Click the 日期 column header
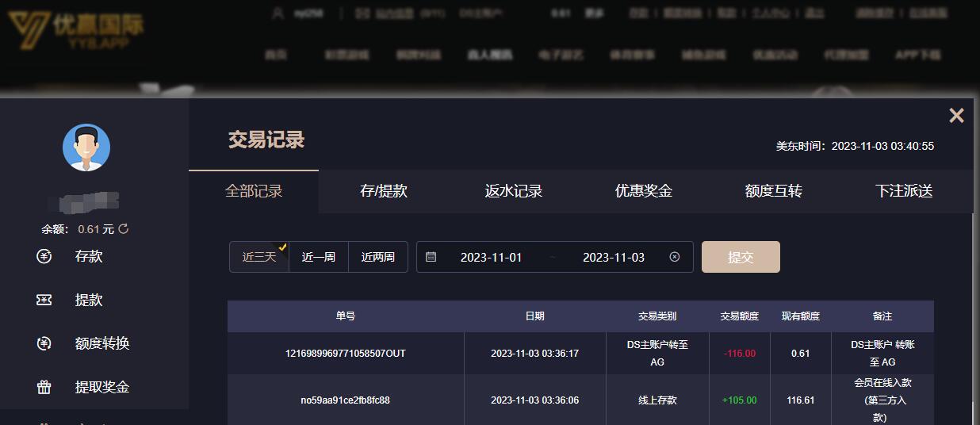 (x=535, y=316)
